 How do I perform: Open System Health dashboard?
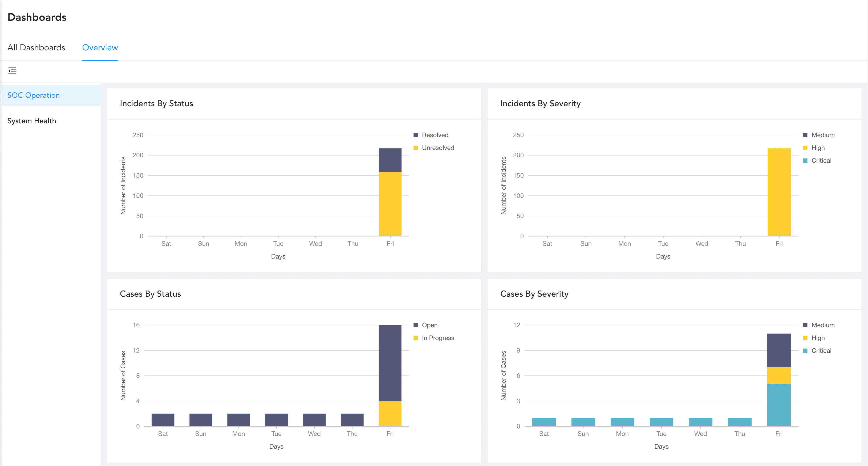point(32,121)
